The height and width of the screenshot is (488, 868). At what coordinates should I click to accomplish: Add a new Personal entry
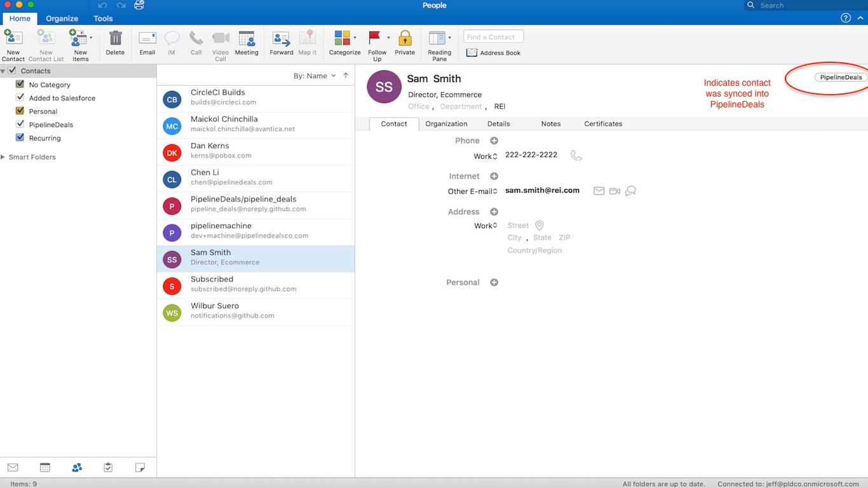tap(494, 282)
